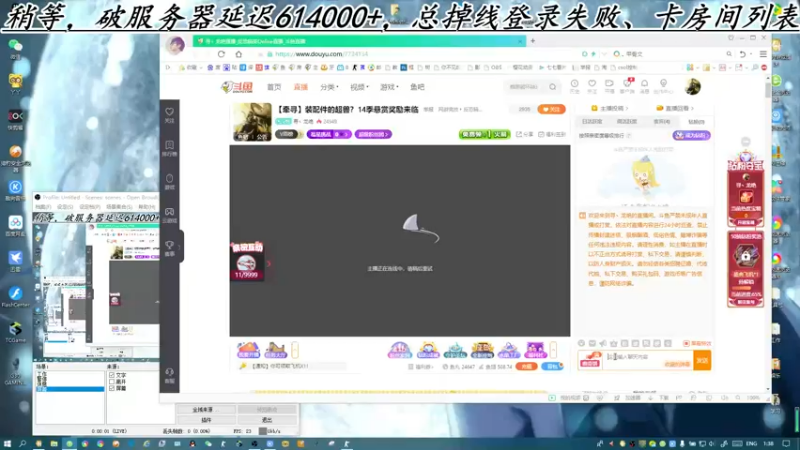The width and height of the screenshot is (800, 450).
Task: Open the 首页 nav tab
Action: coord(274,87)
